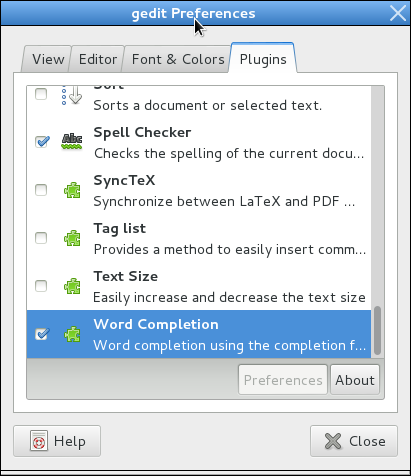The height and width of the screenshot is (476, 411).
Task: Select the Tag list plugin row
Action: pyautogui.click(x=199, y=239)
